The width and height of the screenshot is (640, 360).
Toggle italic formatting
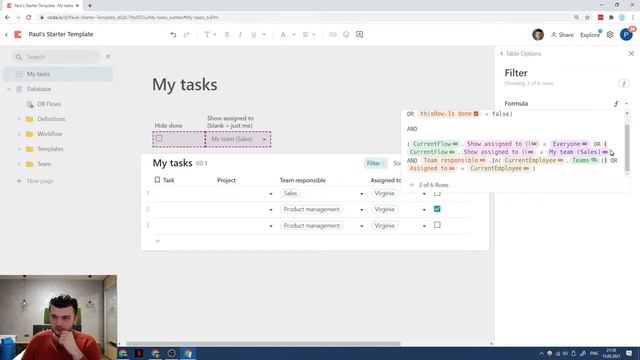point(240,35)
